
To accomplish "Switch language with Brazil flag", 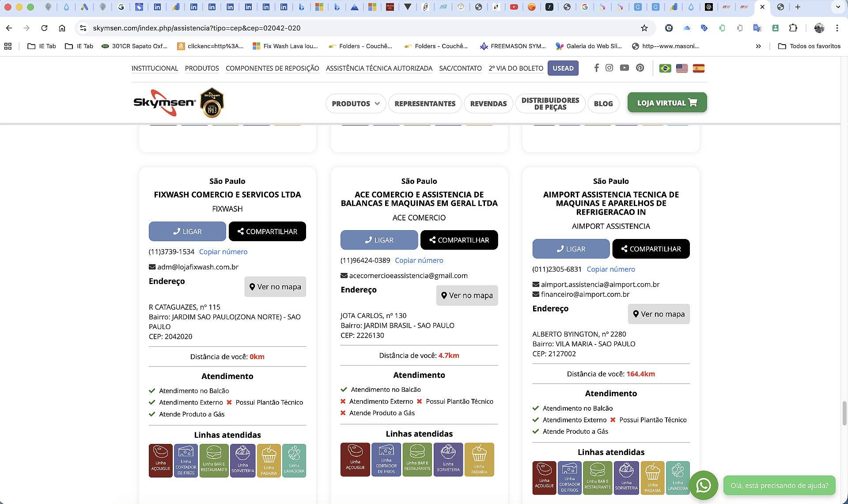I will [x=665, y=68].
